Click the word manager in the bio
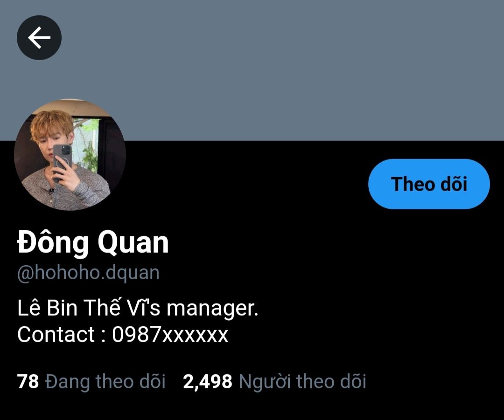Screen dimensions: 504x420 [x=212, y=308]
